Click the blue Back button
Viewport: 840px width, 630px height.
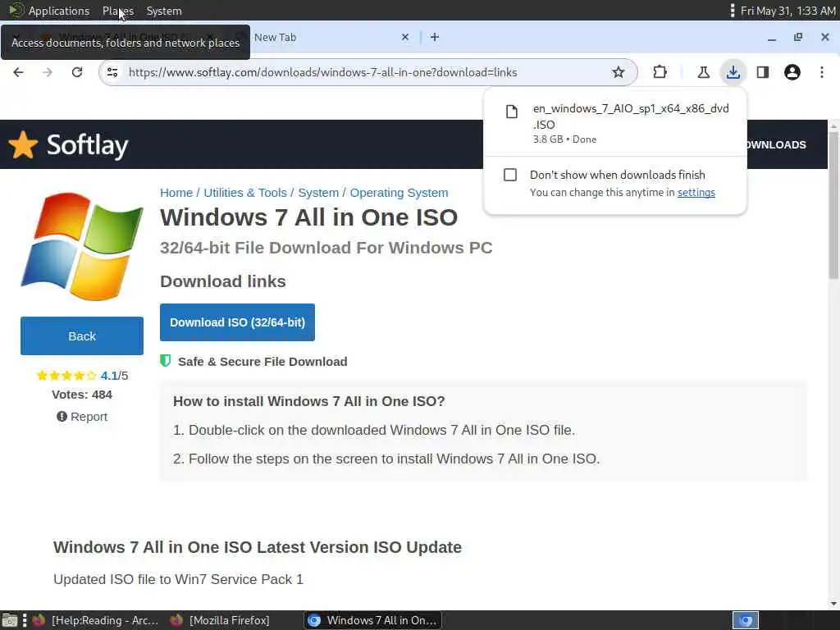point(82,336)
